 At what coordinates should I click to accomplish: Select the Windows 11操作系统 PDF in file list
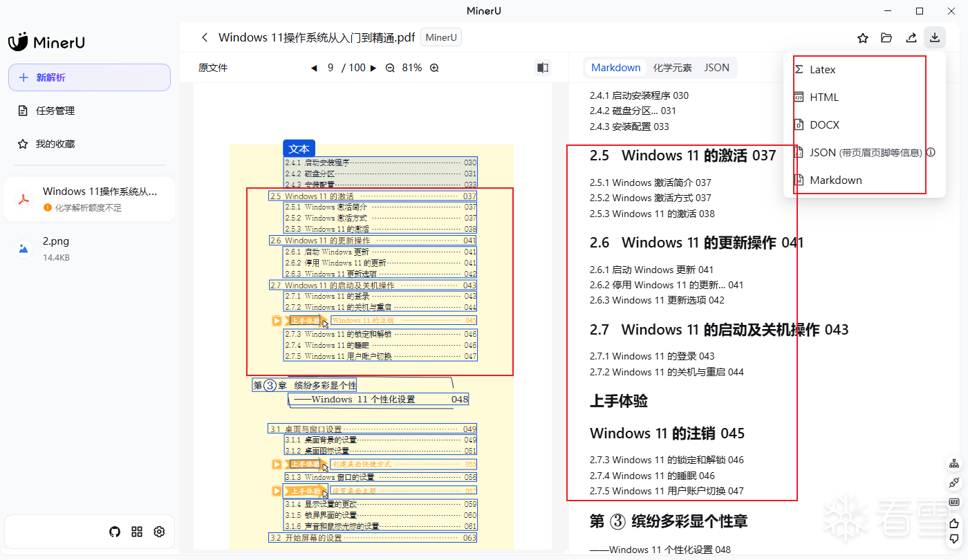(89, 199)
